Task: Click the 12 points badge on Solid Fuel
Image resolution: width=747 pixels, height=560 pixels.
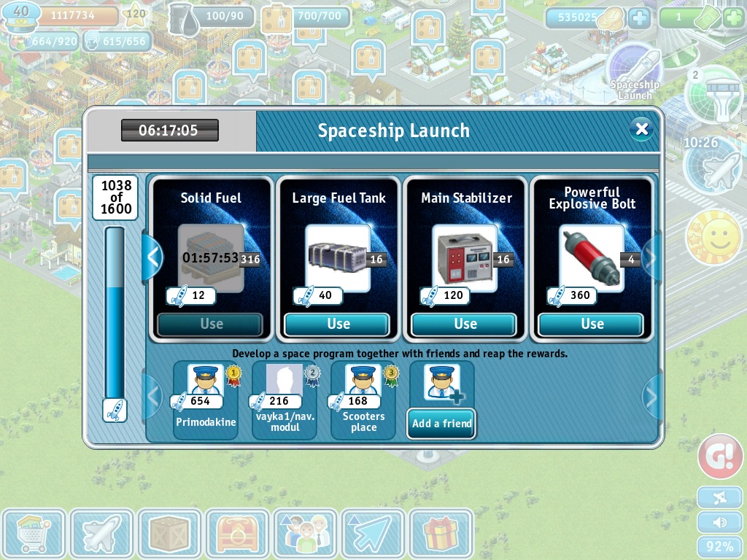Action: pyautogui.click(x=192, y=295)
